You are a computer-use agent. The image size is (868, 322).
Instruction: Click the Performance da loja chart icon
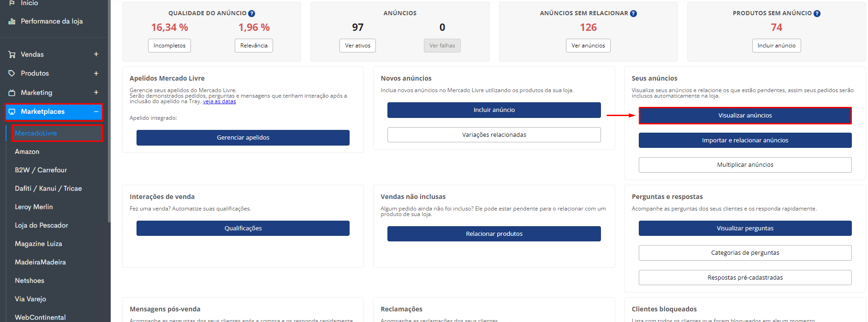(12, 21)
